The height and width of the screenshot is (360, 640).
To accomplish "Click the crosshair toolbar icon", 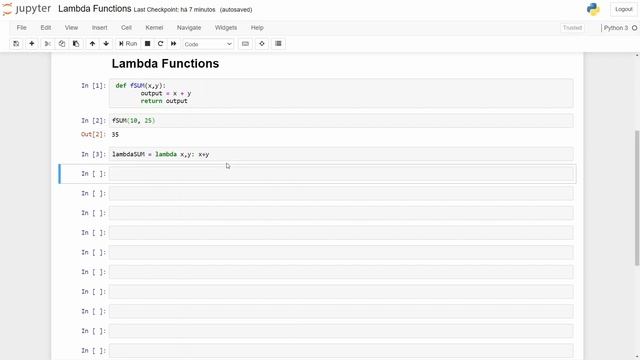I will pos(262,44).
